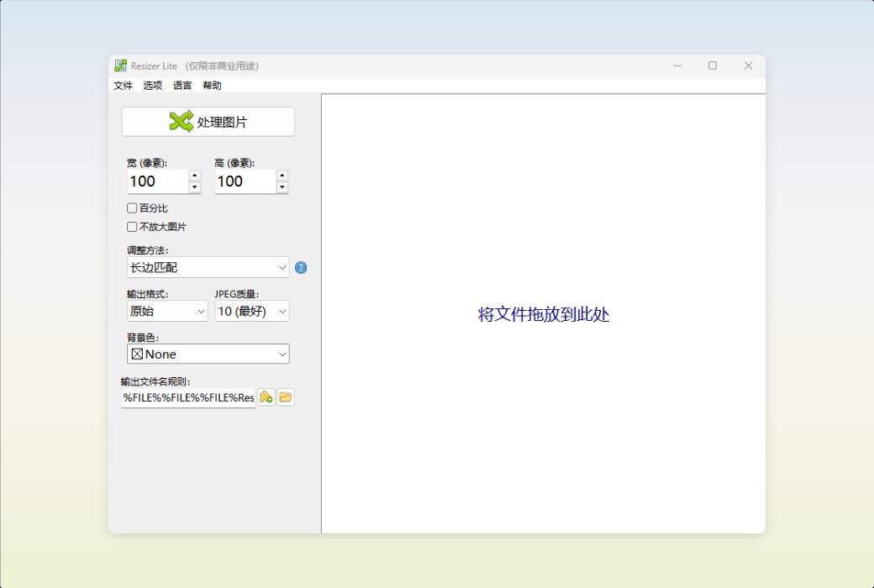Open the blue question mark help icon
Viewport: 874px width, 588px height.
pyautogui.click(x=301, y=267)
